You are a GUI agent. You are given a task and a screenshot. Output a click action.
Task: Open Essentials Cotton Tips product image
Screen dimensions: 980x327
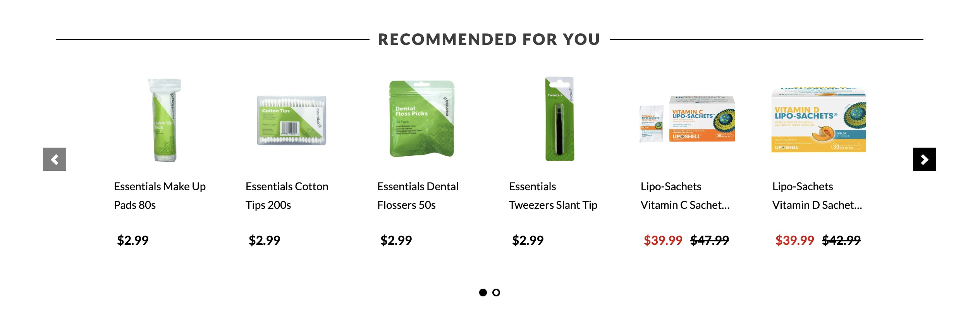(292, 120)
